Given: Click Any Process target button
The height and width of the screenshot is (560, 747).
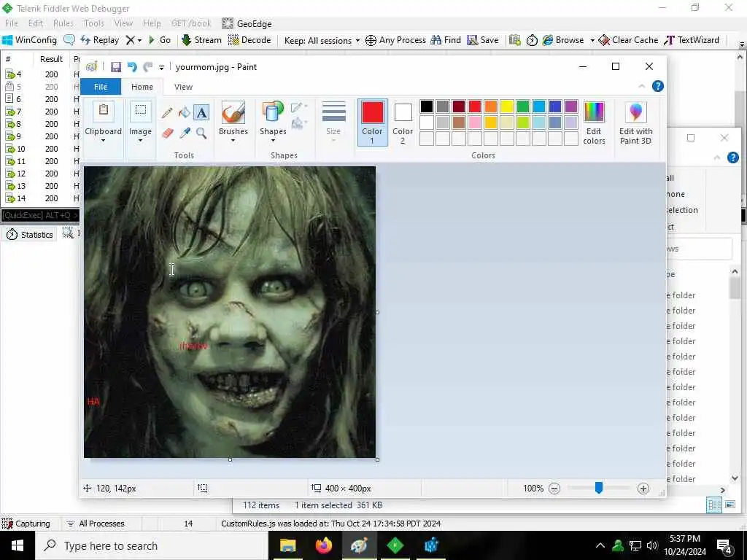Looking at the screenshot, I should 395,40.
